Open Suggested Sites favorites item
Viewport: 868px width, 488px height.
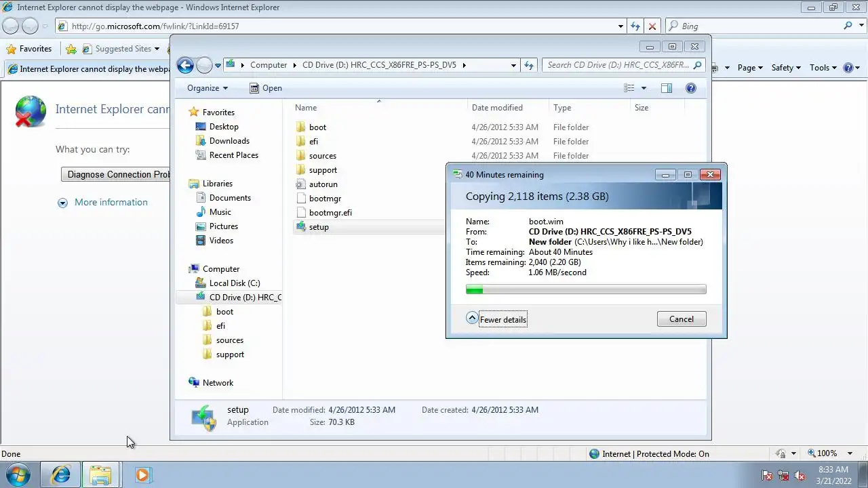pos(121,49)
